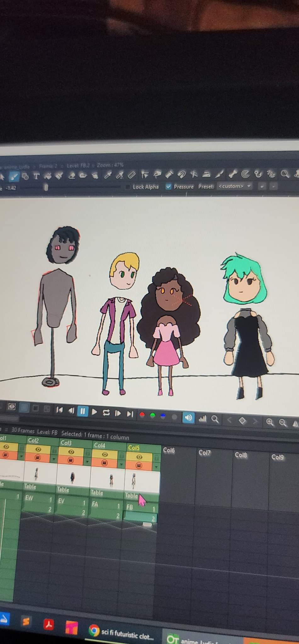Enable the Lock Alpha checkbox
This screenshot has width=299, height=644.
(128, 187)
